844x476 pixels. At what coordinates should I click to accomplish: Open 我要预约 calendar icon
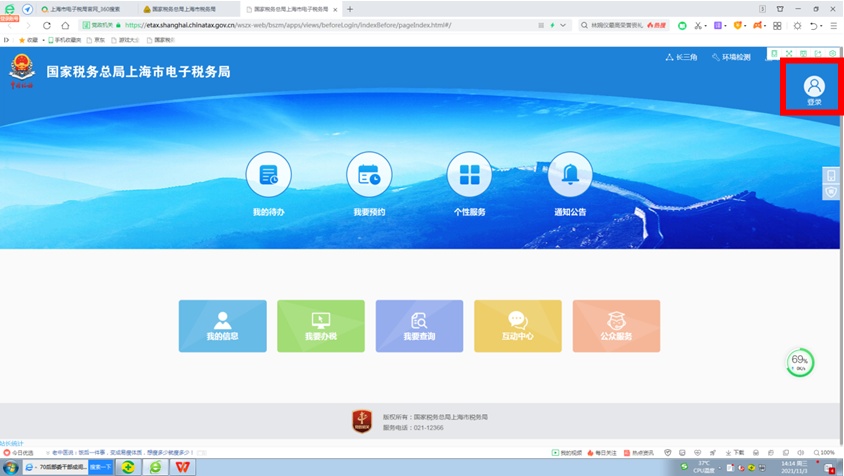point(369,175)
